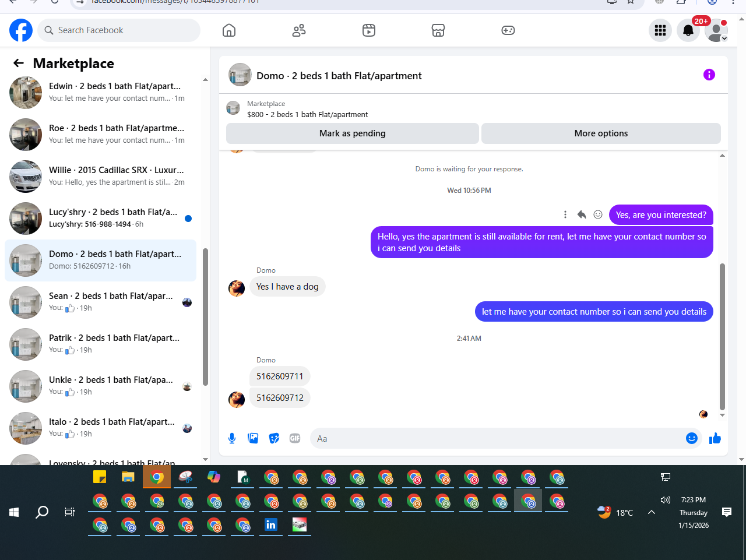Open Roe 2 beds conversation
This screenshot has height=560, width=746.
pos(101,135)
